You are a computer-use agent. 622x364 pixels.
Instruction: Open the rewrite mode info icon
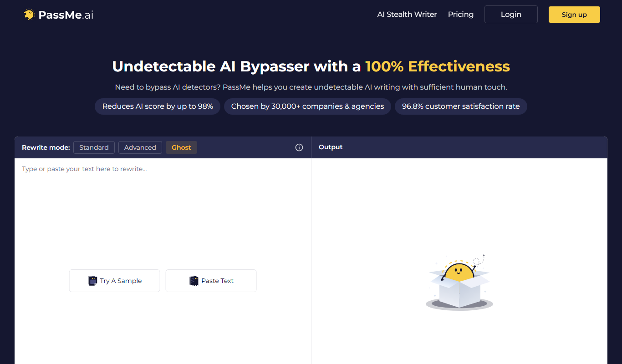click(x=299, y=147)
